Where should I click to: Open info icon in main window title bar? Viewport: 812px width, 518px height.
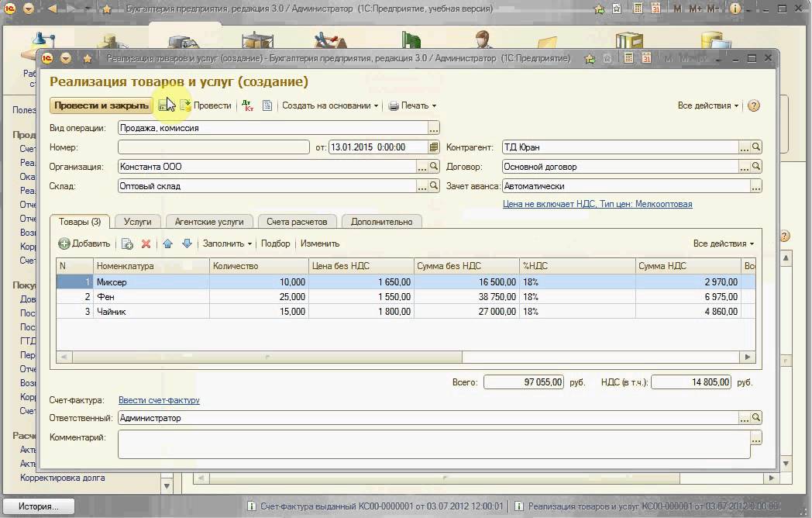pyautogui.click(x=735, y=9)
